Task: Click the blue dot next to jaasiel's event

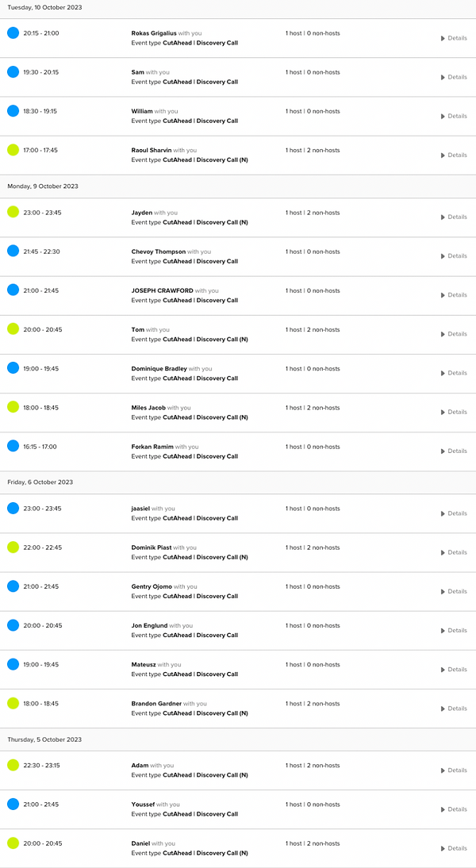Action: (x=11, y=508)
